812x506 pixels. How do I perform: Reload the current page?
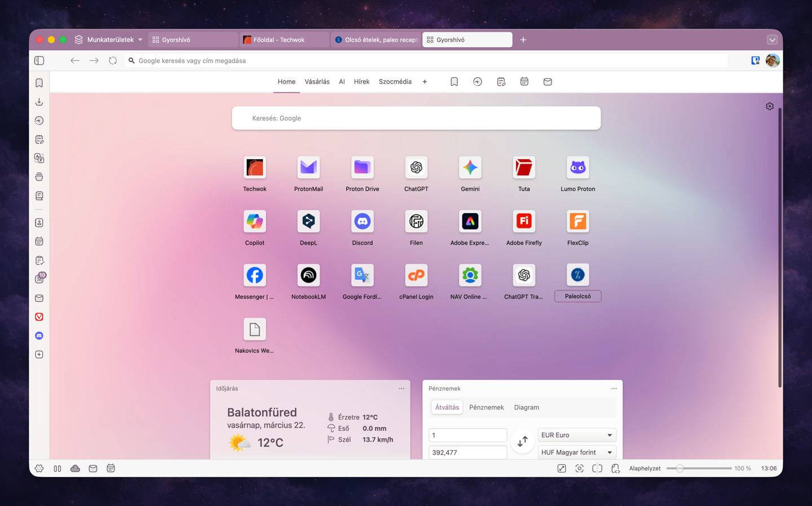click(113, 60)
